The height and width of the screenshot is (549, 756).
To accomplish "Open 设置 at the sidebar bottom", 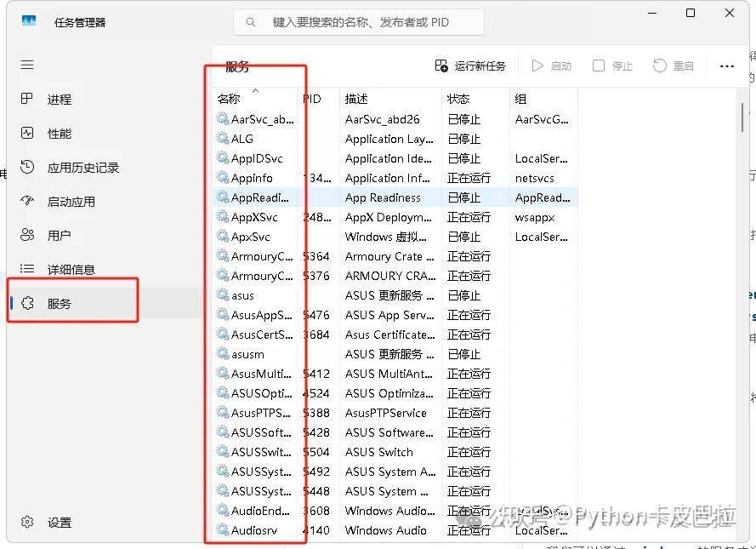I will click(60, 523).
